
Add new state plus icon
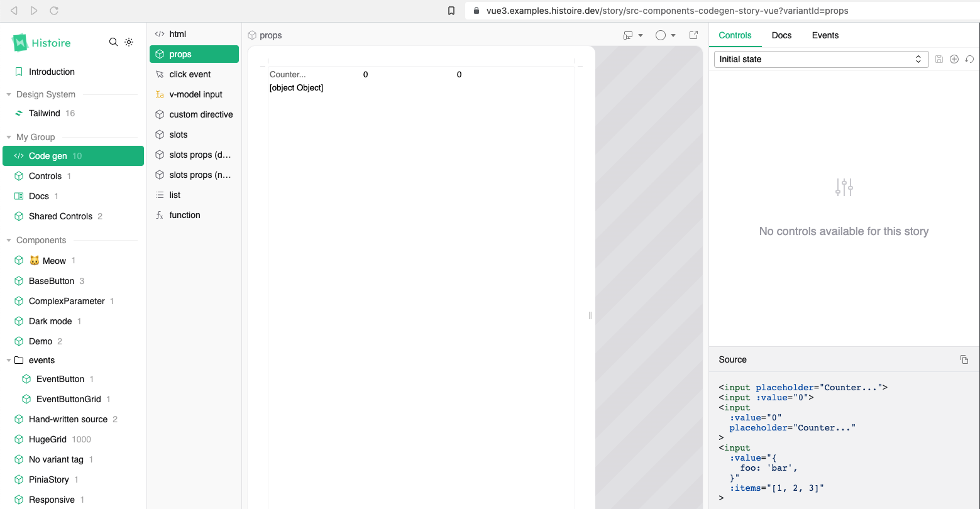954,59
